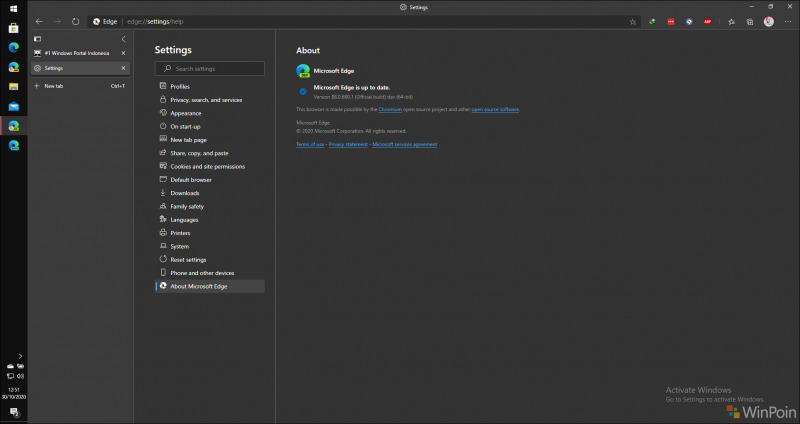Click active Edge Dev taskbar icon
Image resolution: width=800 pixels, height=424 pixels.
point(14,126)
